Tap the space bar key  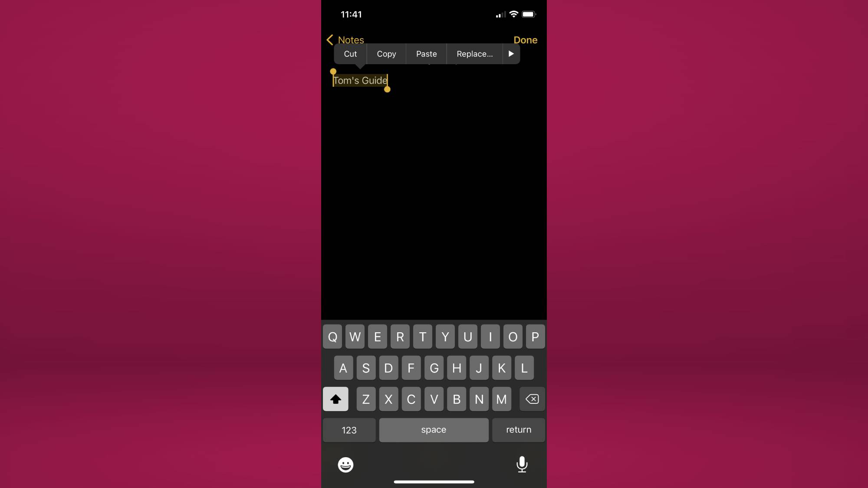434,429
